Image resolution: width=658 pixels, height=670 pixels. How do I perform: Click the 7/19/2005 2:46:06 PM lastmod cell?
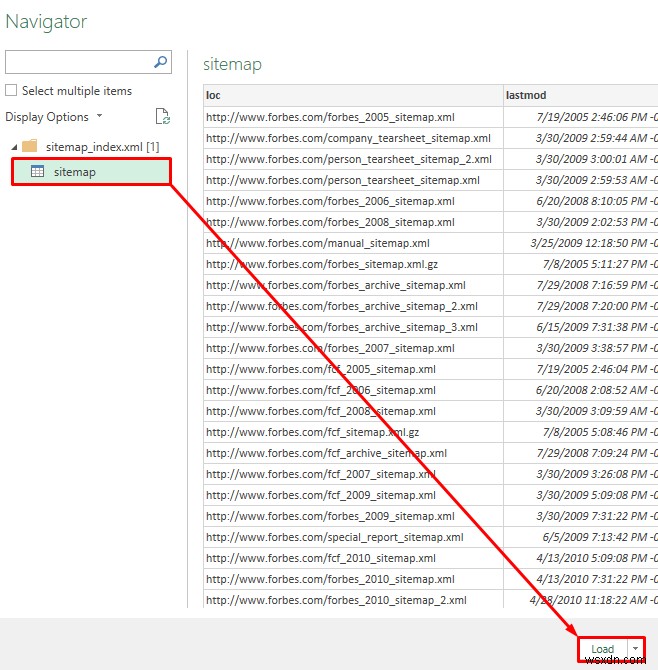[x=581, y=117]
